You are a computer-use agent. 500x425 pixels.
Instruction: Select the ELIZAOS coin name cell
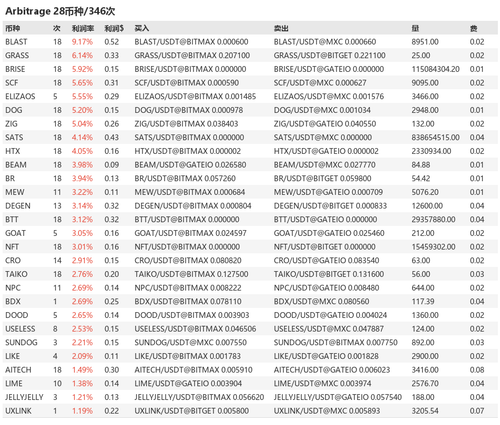pyautogui.click(x=20, y=97)
